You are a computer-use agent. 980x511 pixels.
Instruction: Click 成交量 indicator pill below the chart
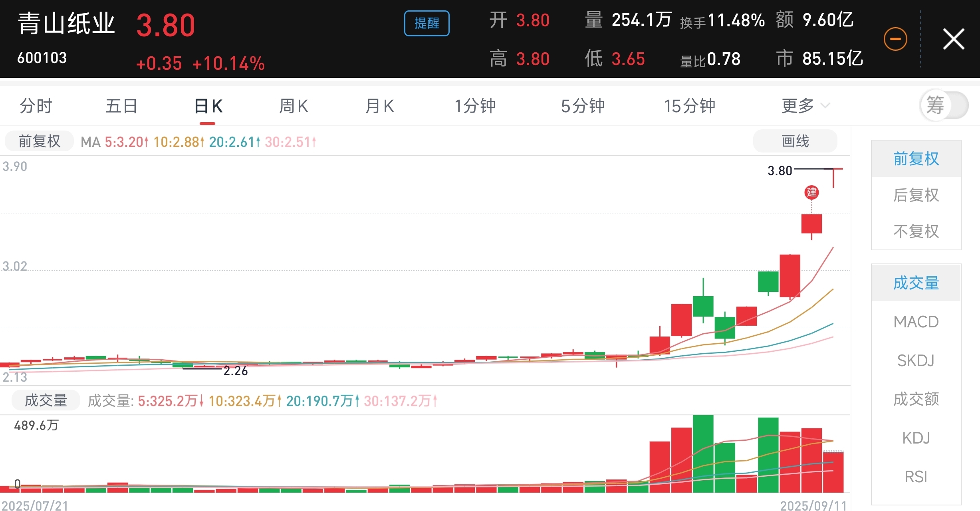pyautogui.click(x=46, y=400)
